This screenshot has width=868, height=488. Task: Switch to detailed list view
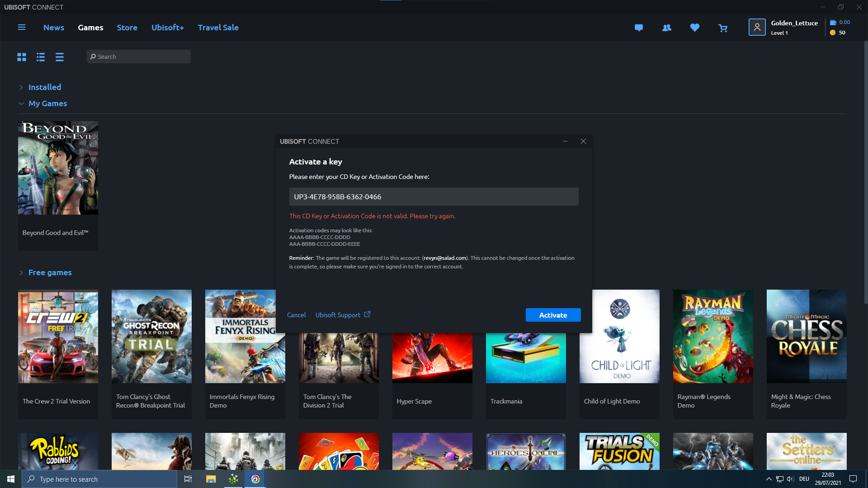41,57
